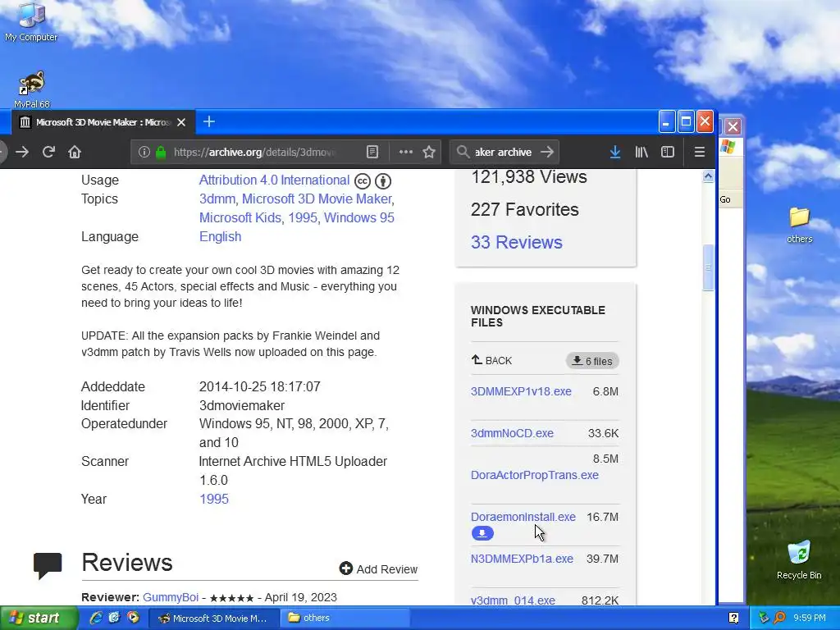Viewport: 840px width, 630px height.
Task: Launch Windows Media Player quick launch icon
Action: 133,618
